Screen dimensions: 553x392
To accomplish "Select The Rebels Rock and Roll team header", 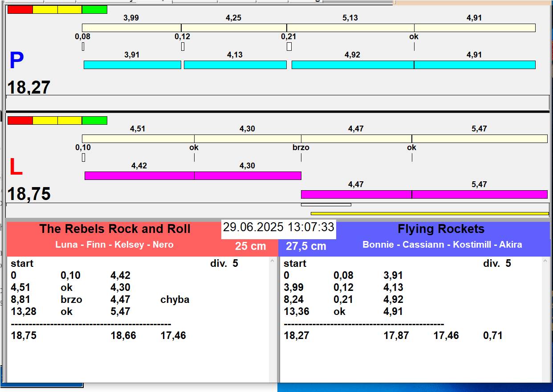I will tap(115, 229).
